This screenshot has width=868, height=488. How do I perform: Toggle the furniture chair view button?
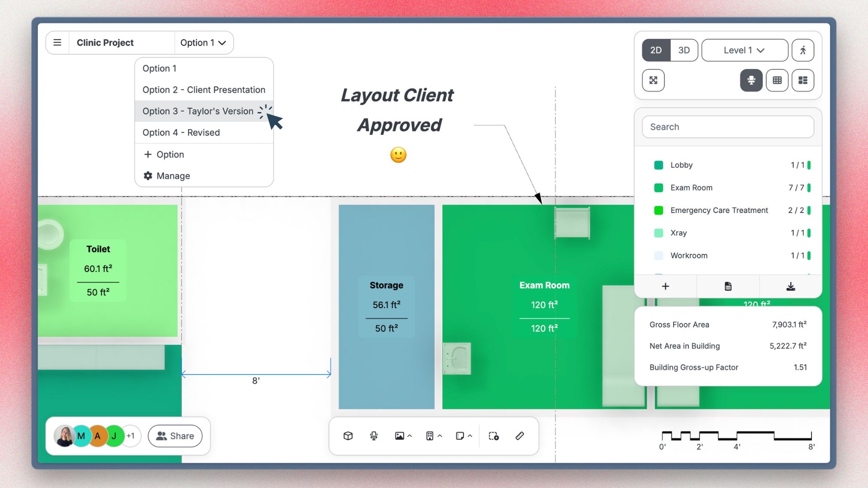click(751, 80)
